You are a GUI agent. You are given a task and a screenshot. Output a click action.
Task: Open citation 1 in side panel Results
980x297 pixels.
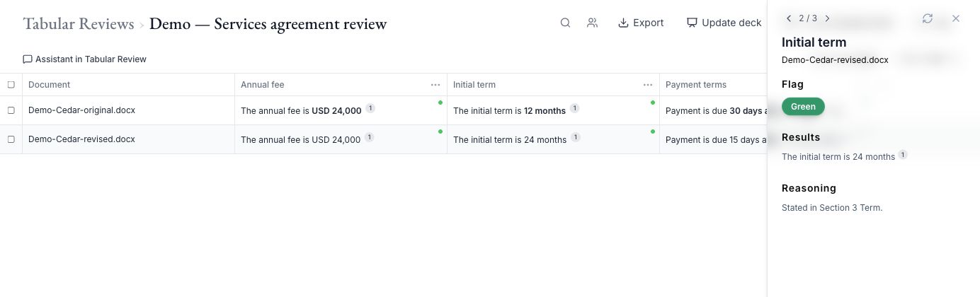(x=903, y=155)
